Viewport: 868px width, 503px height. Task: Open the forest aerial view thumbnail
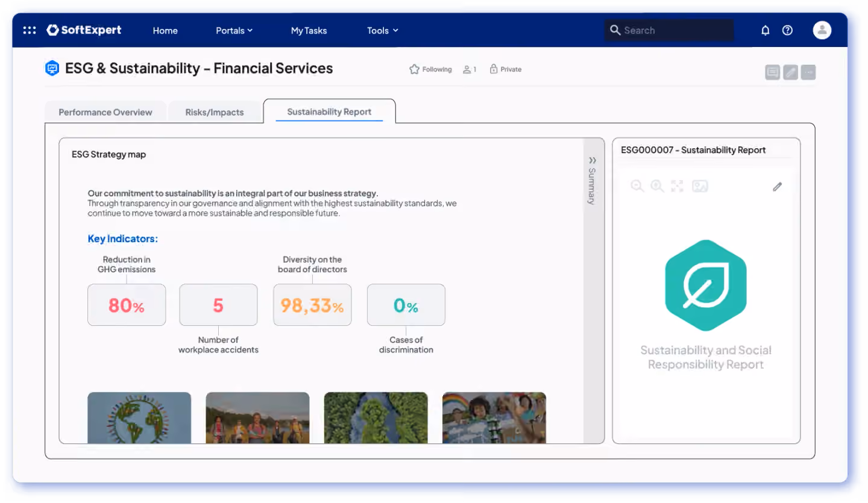[x=376, y=418]
